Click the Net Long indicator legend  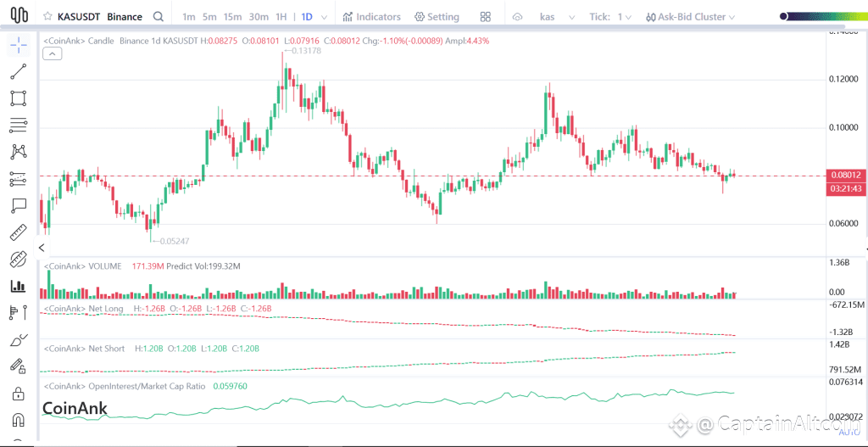pyautogui.click(x=83, y=308)
